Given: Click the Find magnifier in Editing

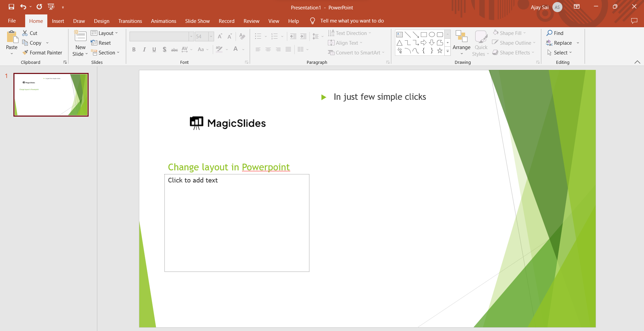Looking at the screenshot, I should 549,33.
